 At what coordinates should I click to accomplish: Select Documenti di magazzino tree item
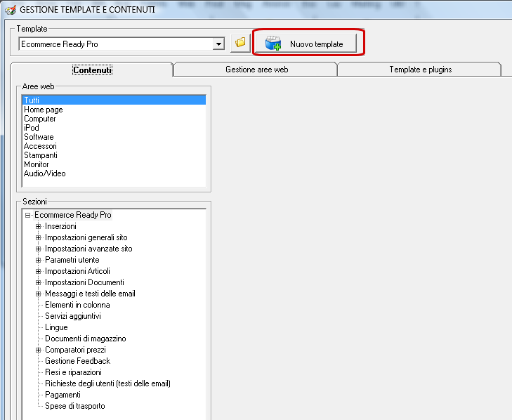(86, 339)
